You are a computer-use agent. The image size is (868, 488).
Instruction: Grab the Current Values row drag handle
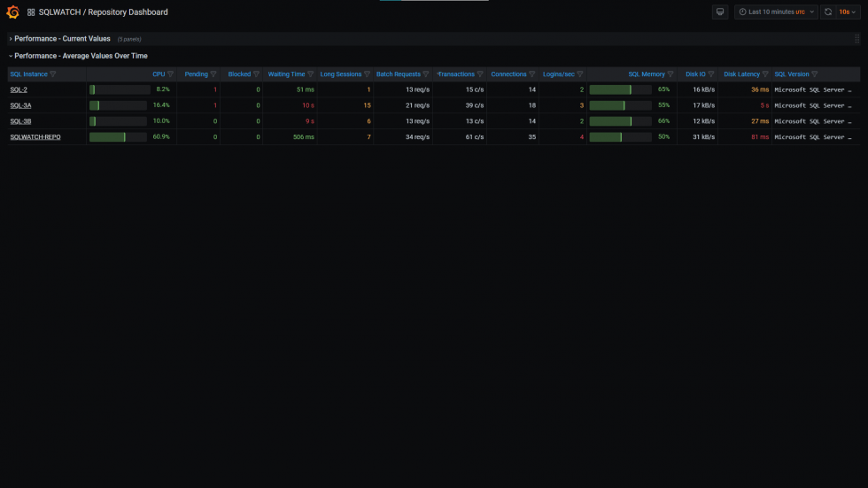[856, 39]
